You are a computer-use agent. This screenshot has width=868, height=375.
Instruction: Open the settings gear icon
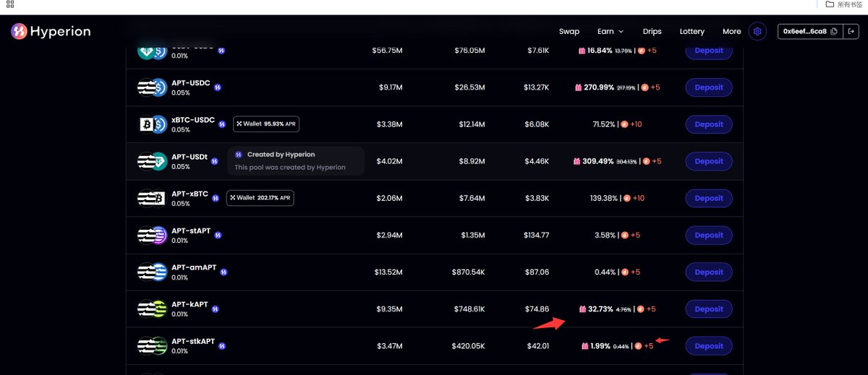coord(757,31)
